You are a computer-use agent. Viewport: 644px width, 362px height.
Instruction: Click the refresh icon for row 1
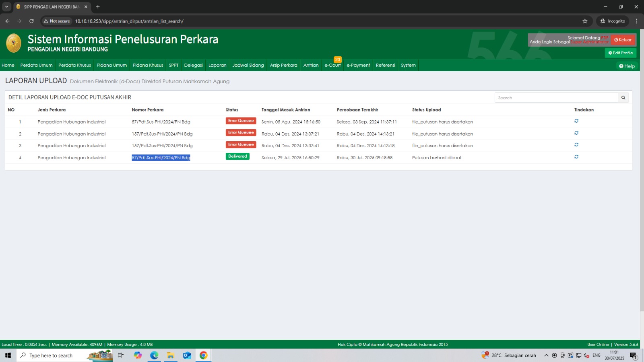click(x=576, y=121)
